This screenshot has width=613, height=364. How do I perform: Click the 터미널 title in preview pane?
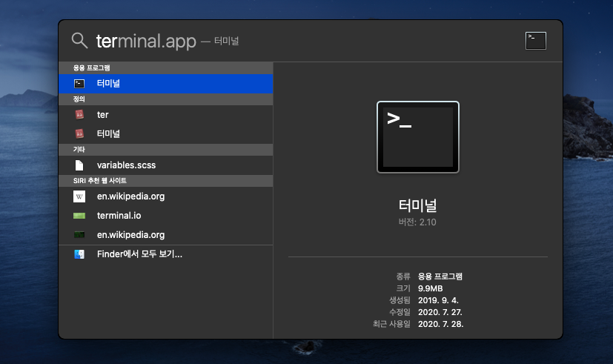[x=417, y=205]
